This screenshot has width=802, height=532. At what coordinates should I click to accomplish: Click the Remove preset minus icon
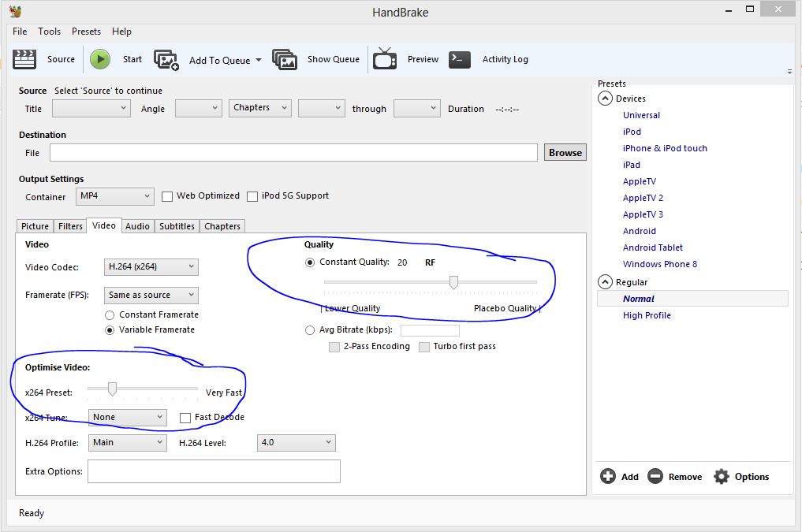(655, 476)
